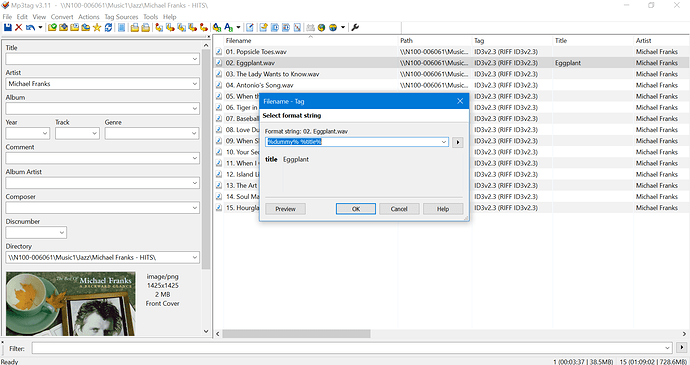Open the Tools menu

(x=150, y=17)
